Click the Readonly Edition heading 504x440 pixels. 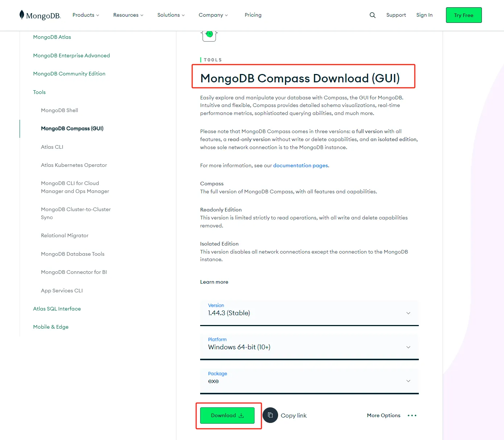[221, 210]
